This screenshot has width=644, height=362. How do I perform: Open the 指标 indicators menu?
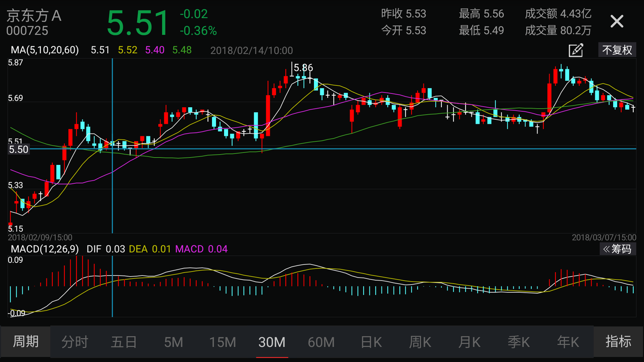619,342
